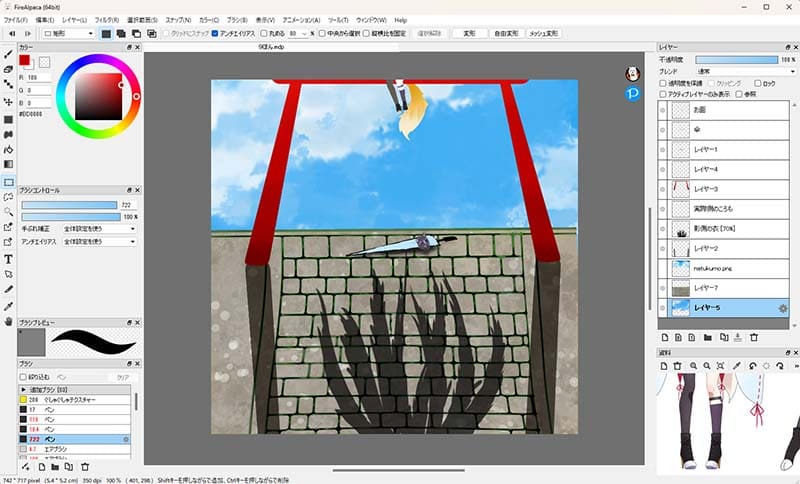Open the 選択範囲(S) menu
The image size is (800, 484).
pos(142,20)
